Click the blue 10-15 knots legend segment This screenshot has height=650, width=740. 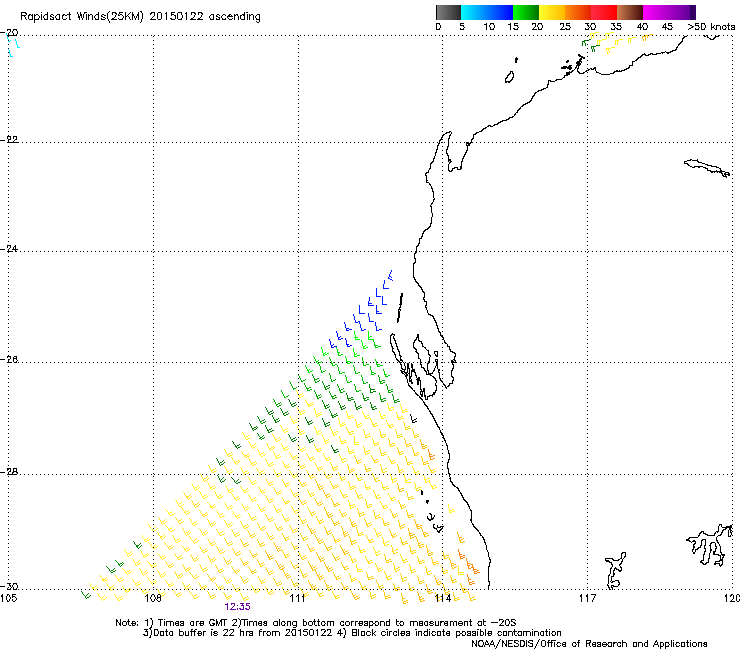point(500,12)
